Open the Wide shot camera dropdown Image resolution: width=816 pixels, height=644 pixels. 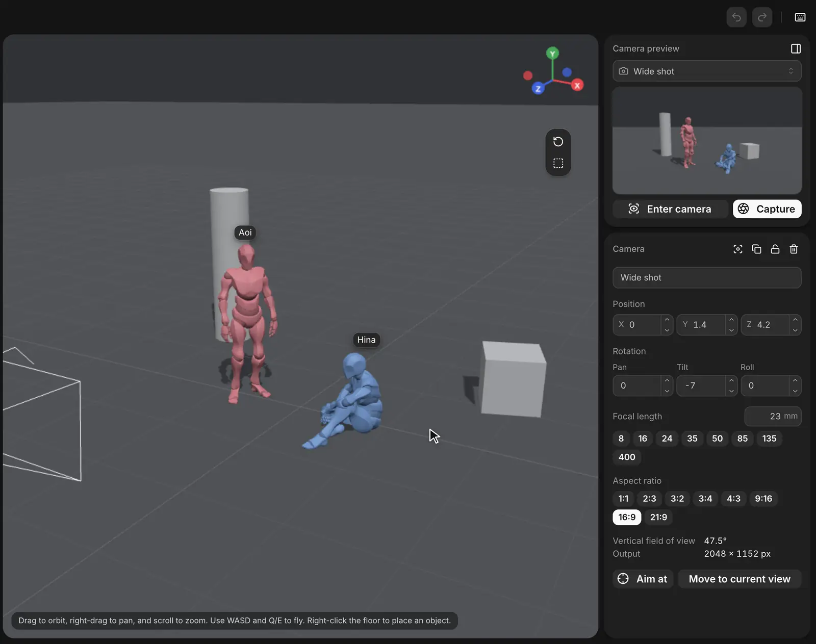[x=707, y=71]
